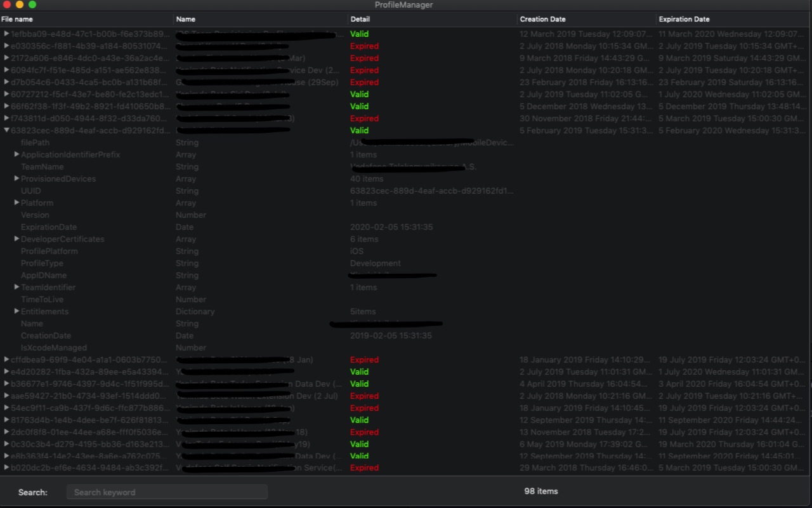Screen dimensions: 812x508
Task: Click the '6 items' detail value
Action: point(364,239)
